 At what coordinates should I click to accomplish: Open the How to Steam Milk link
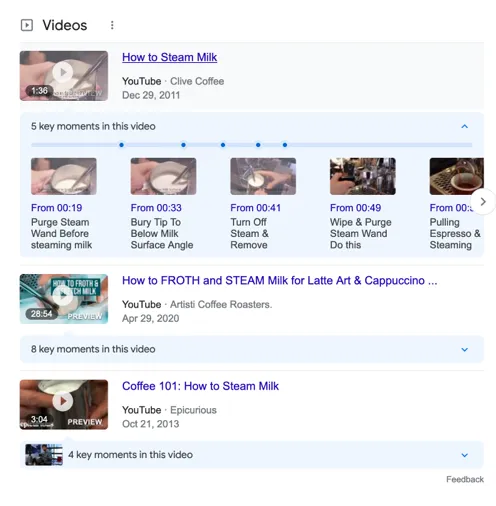click(169, 57)
